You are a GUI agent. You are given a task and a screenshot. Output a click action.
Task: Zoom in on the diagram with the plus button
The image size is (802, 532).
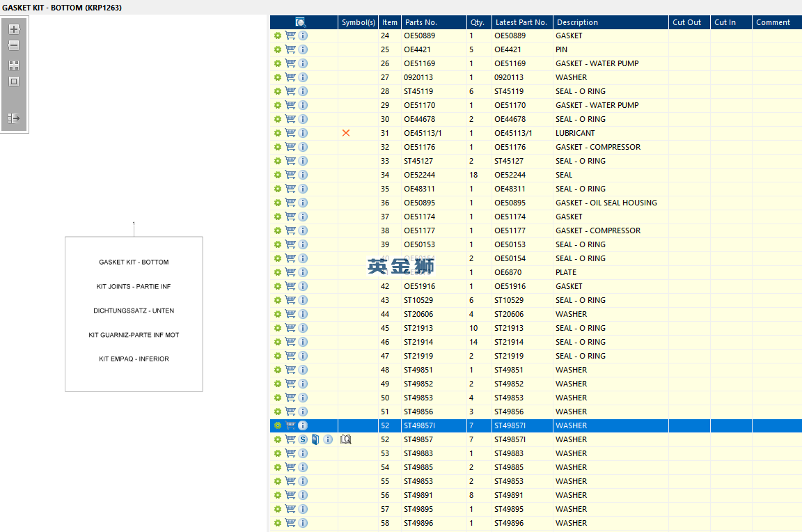(x=14, y=29)
